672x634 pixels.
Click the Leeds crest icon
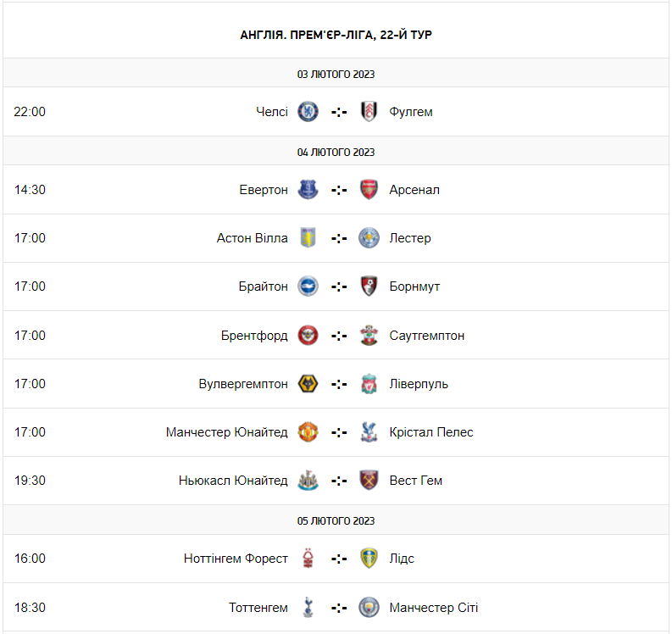pyautogui.click(x=369, y=559)
